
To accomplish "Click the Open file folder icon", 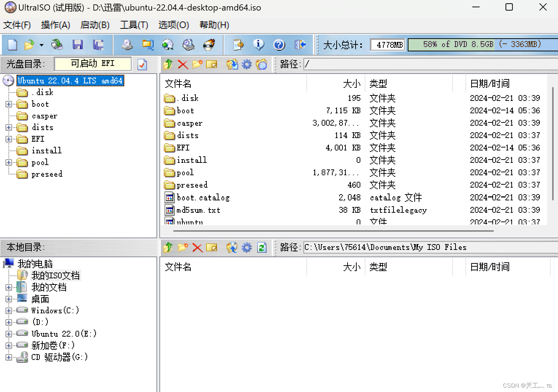I will [x=29, y=45].
